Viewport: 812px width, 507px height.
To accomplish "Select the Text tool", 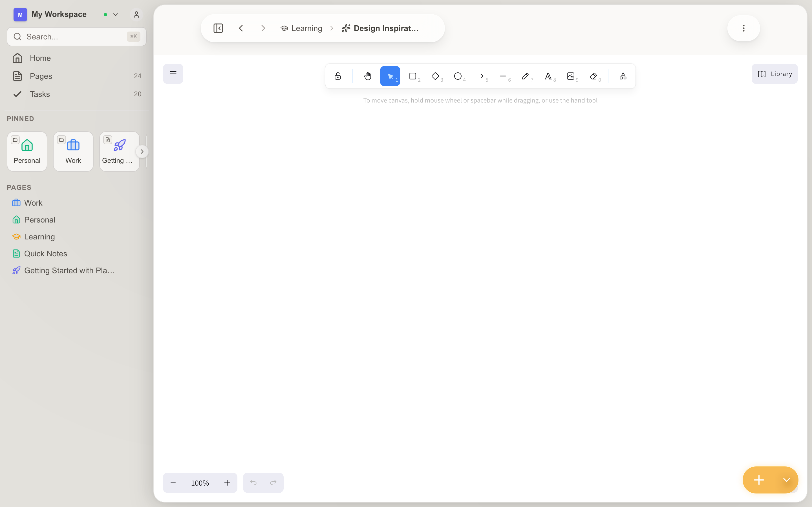I will click(548, 76).
